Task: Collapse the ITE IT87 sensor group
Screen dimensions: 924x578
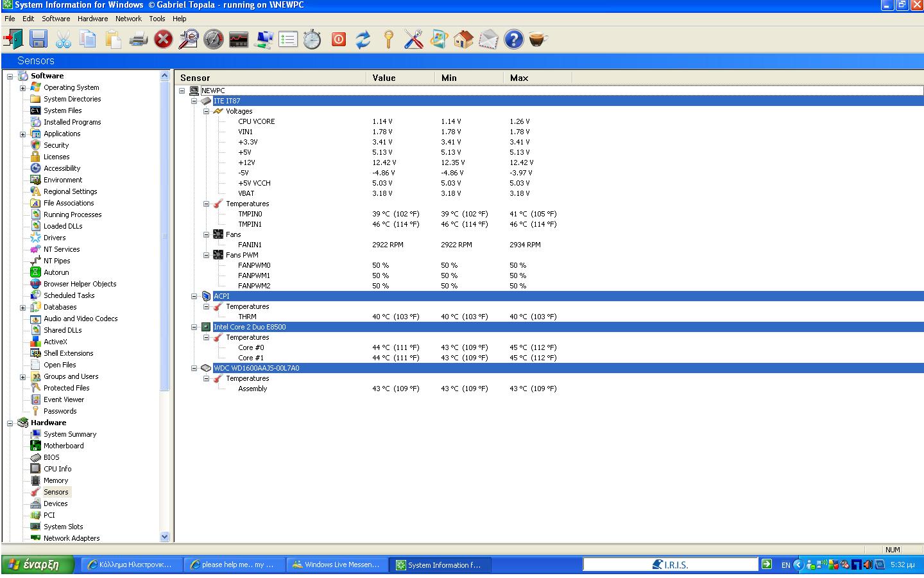Action: coord(194,101)
